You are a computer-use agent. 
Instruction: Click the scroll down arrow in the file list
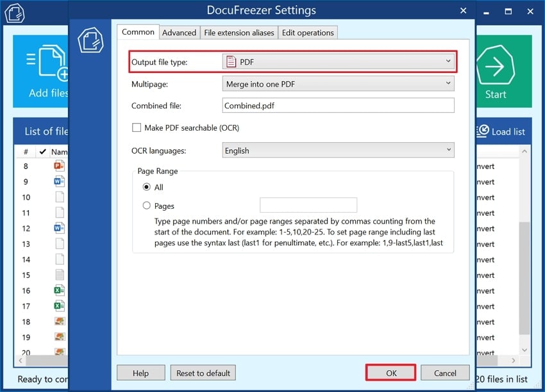tap(524, 350)
